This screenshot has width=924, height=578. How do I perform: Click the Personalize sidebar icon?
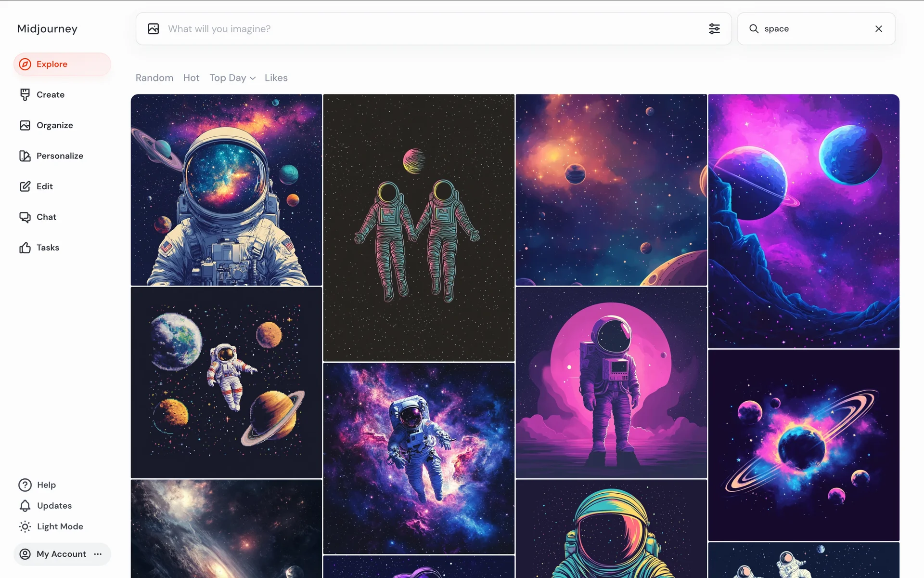click(x=25, y=156)
